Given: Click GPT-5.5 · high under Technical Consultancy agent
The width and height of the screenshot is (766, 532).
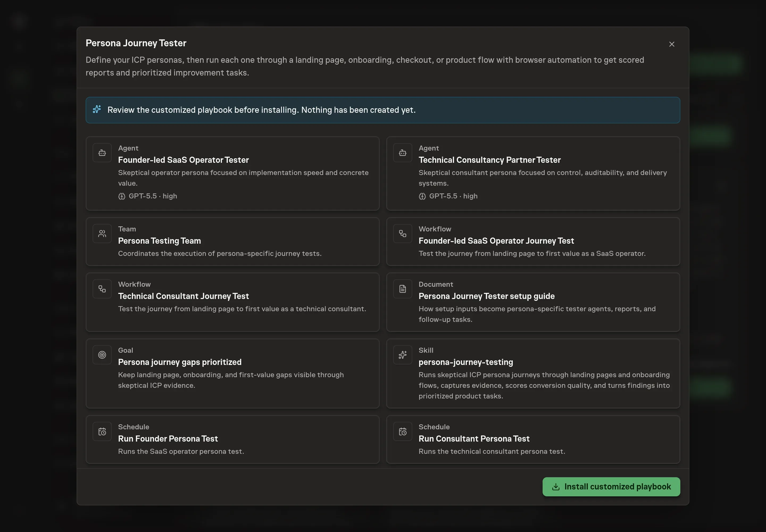Looking at the screenshot, I should [453, 196].
